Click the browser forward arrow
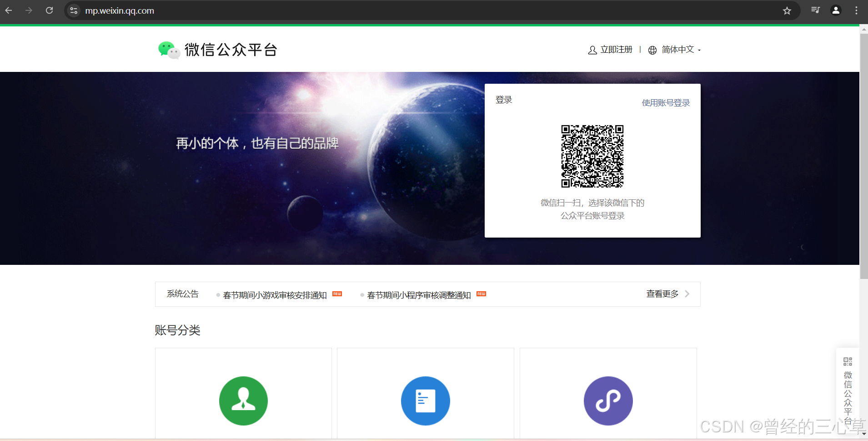This screenshot has height=441, width=868. point(29,10)
